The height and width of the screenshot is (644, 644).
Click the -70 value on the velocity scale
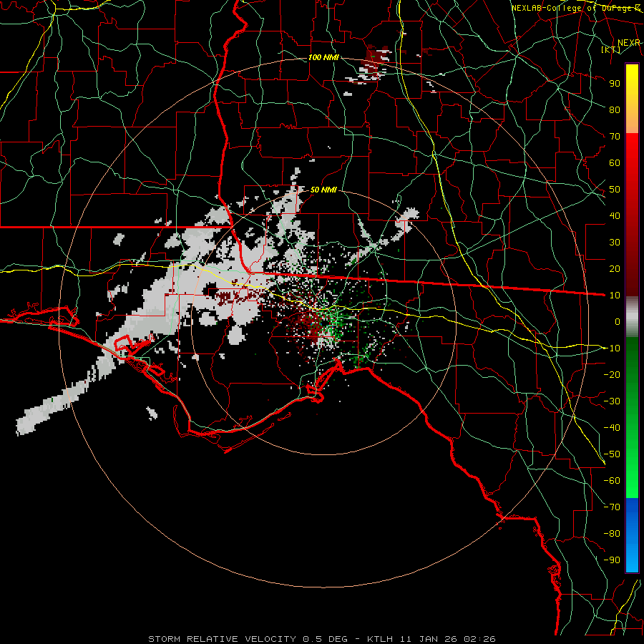pyautogui.click(x=612, y=507)
